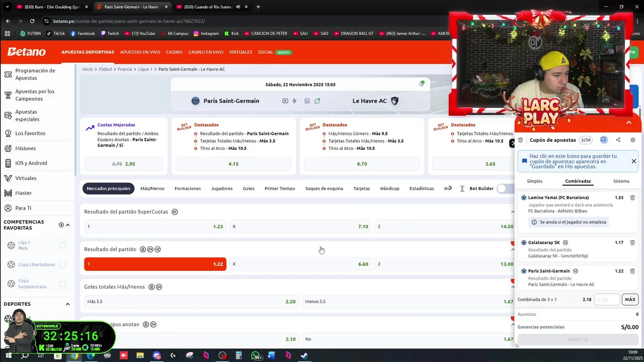The height and width of the screenshot is (362, 644).
Task: Open Steam from the taskbar
Action: pyautogui.click(x=304, y=355)
